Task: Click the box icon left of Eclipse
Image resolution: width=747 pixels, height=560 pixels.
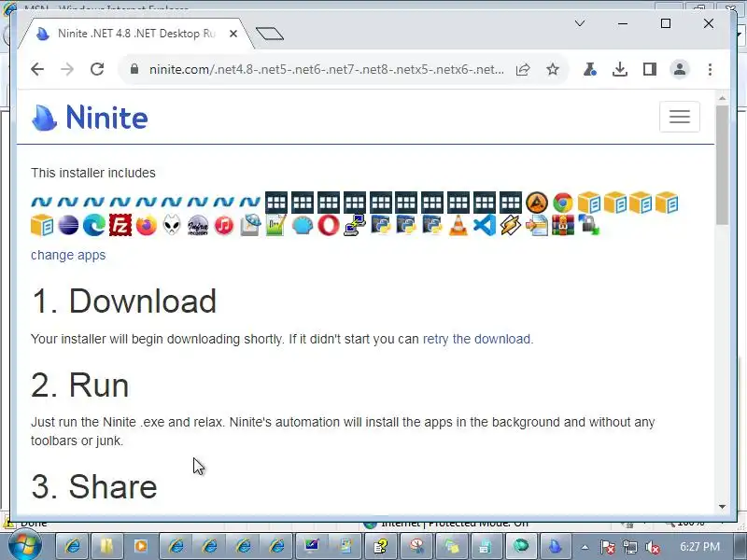Action: (42, 225)
